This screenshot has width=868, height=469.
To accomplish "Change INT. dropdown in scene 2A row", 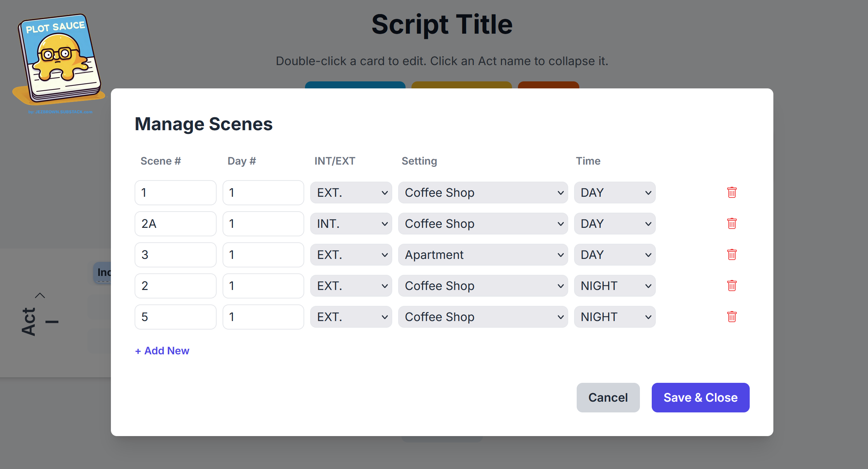I will coord(351,224).
